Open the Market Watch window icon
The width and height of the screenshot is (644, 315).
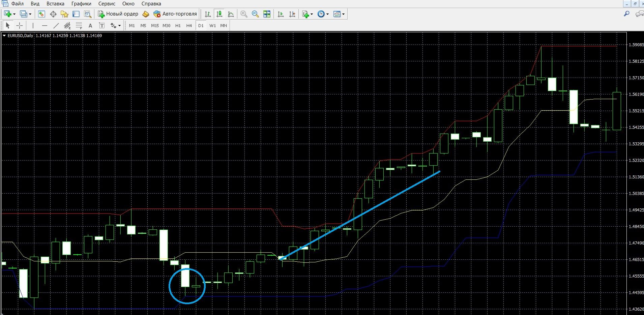pos(41,14)
